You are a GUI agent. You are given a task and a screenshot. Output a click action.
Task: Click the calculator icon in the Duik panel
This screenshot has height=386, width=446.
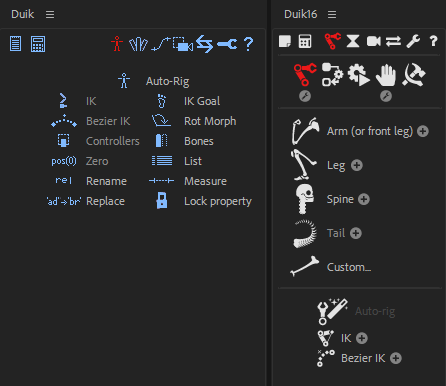click(x=38, y=44)
